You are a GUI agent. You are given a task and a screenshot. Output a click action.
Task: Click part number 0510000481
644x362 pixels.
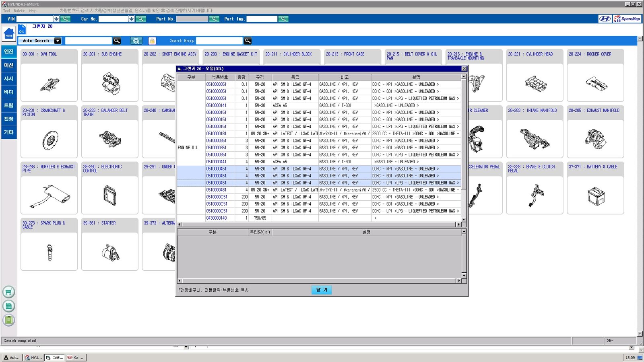217,190
